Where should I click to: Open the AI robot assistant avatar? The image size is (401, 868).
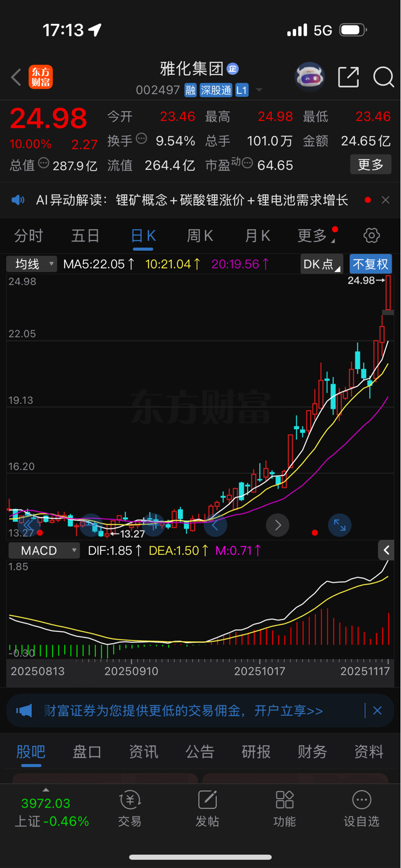tap(310, 77)
